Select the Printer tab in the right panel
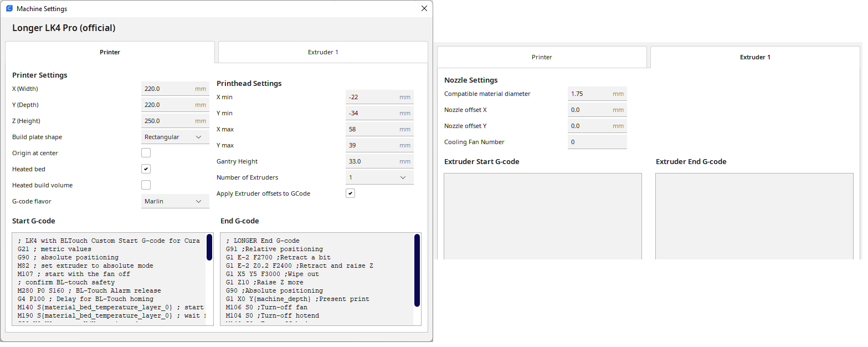 tap(542, 57)
